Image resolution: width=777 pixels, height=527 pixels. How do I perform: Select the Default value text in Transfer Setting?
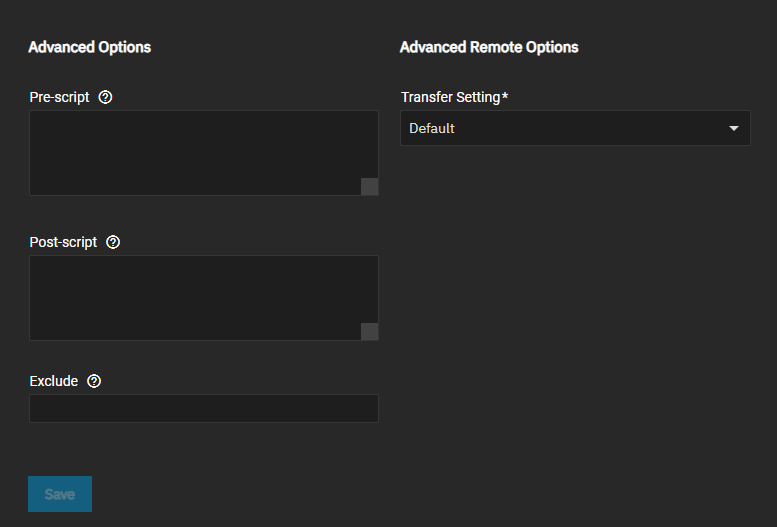tap(432, 128)
